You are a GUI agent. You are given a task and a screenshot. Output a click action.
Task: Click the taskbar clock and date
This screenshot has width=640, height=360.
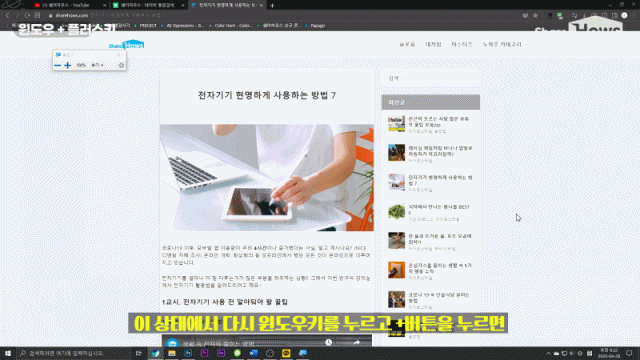coord(609,353)
